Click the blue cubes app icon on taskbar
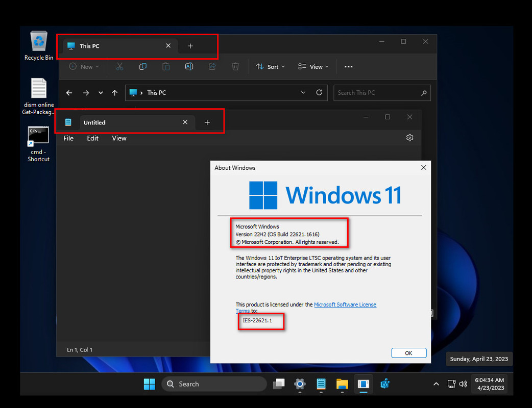532x408 pixels. click(x=385, y=384)
